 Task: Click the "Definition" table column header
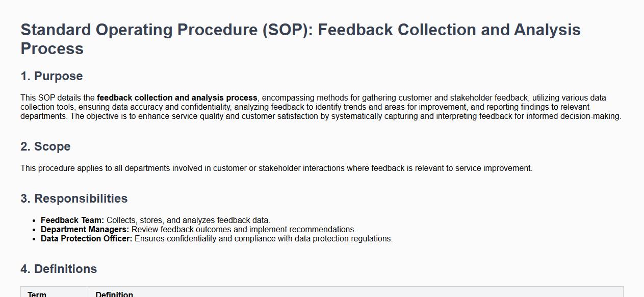click(114, 294)
